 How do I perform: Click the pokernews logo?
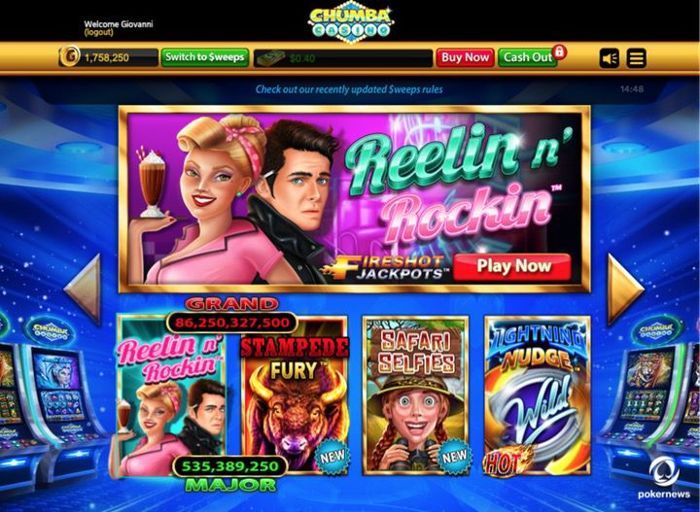click(x=664, y=479)
